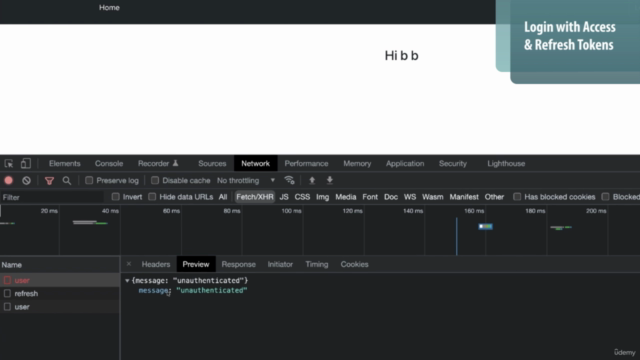This screenshot has width=640, height=360.
Task: Switch to the Timing tab
Action: tap(317, 264)
